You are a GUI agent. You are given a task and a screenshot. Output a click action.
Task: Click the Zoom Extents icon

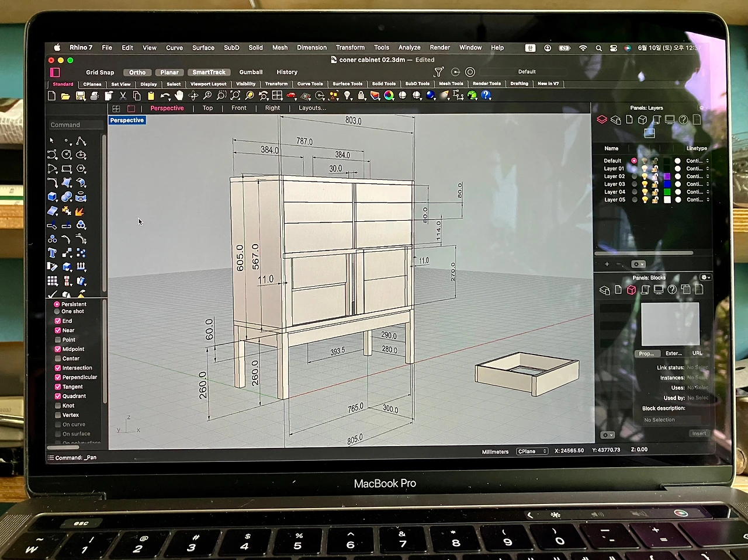[236, 96]
